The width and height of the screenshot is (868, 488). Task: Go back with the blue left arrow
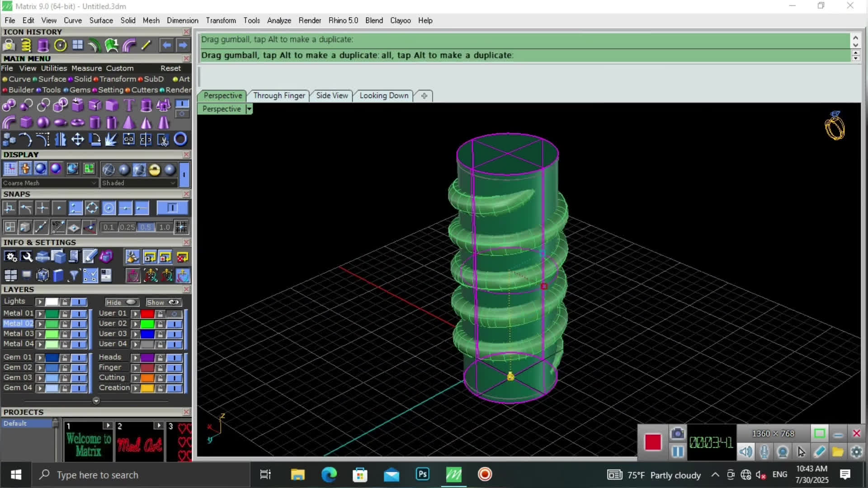(x=167, y=45)
